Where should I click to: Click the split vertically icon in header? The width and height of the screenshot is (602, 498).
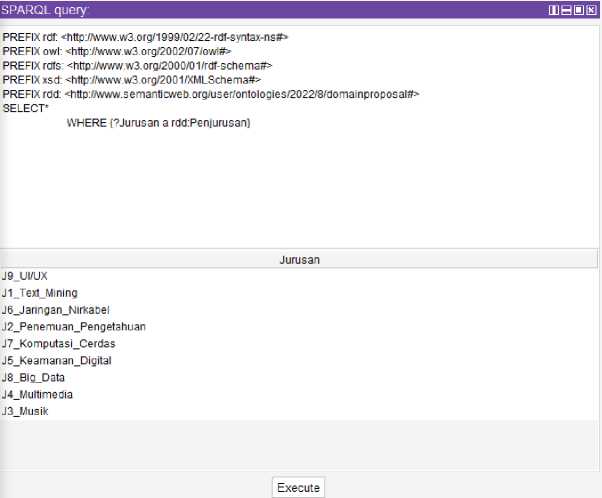click(555, 9)
